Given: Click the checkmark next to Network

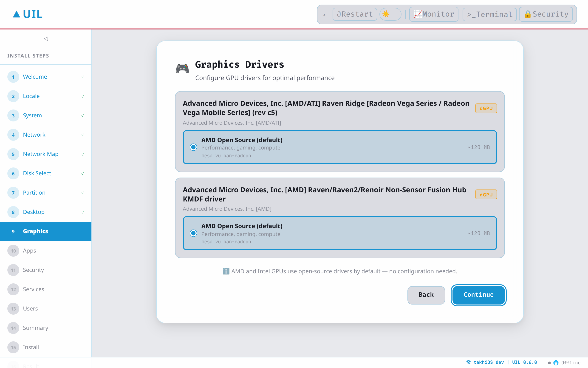Looking at the screenshot, I should click(83, 135).
